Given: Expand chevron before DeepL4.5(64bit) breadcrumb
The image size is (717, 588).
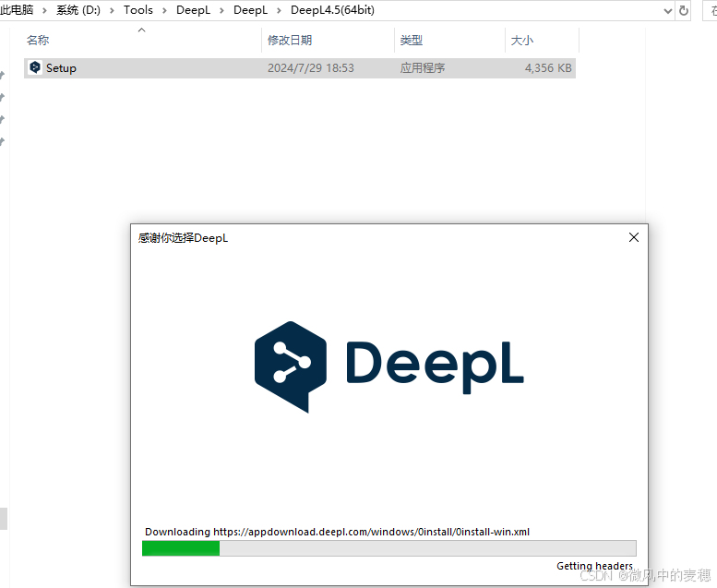Looking at the screenshot, I should (x=279, y=10).
